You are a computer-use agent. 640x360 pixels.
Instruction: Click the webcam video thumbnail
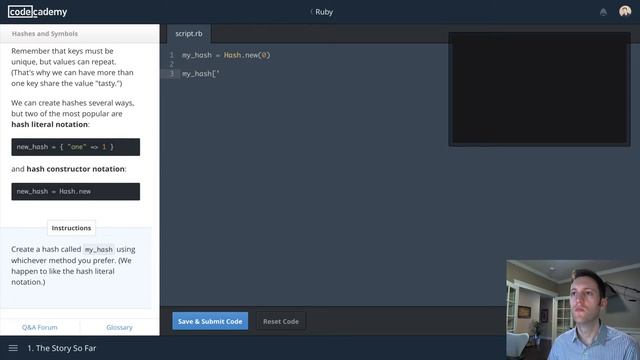click(573, 310)
